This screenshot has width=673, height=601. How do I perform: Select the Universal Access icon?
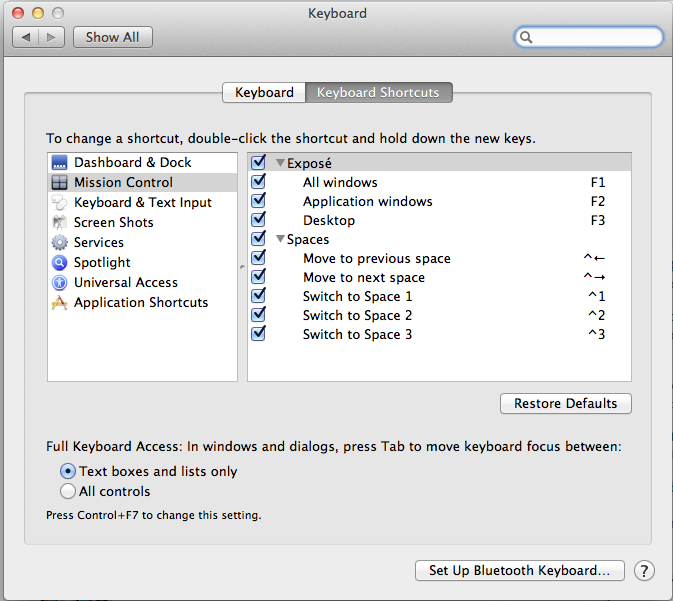coord(59,282)
